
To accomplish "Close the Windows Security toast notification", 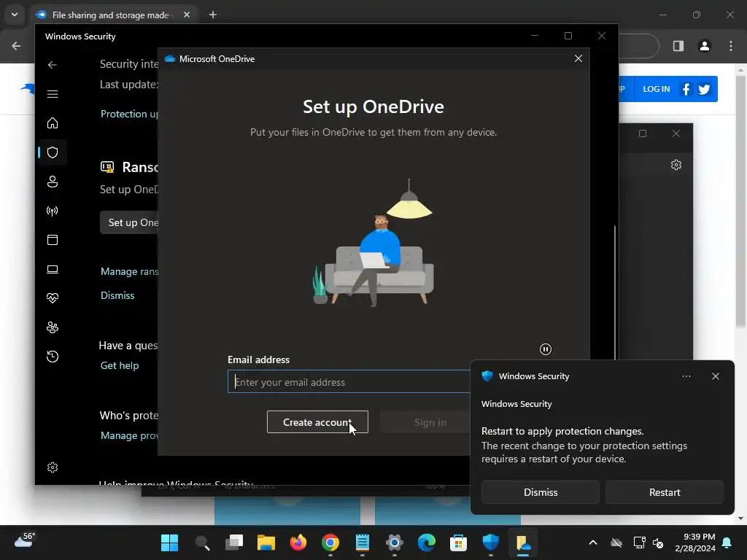I will pyautogui.click(x=716, y=376).
